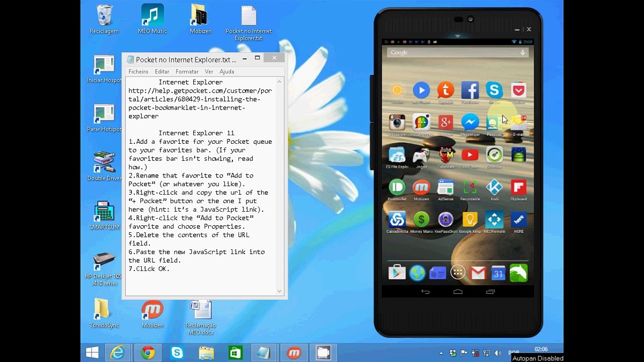Click the Notepad taskbar button
Image resolution: width=644 pixels, height=362 pixels.
pyautogui.click(x=264, y=352)
